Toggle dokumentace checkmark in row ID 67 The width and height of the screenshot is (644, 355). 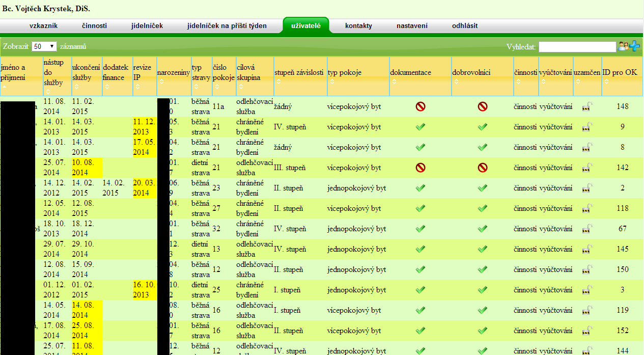(421, 229)
